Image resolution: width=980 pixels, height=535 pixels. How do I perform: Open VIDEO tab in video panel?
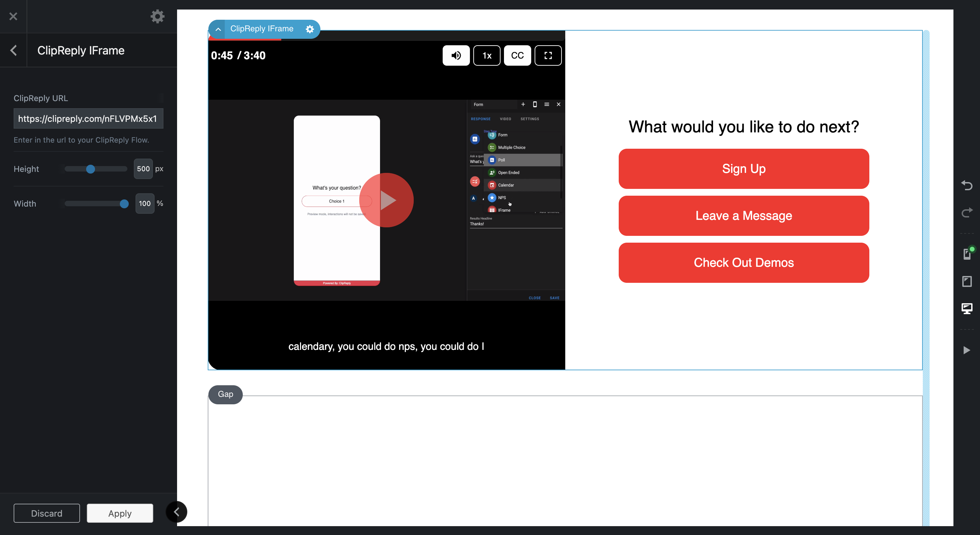tap(505, 119)
